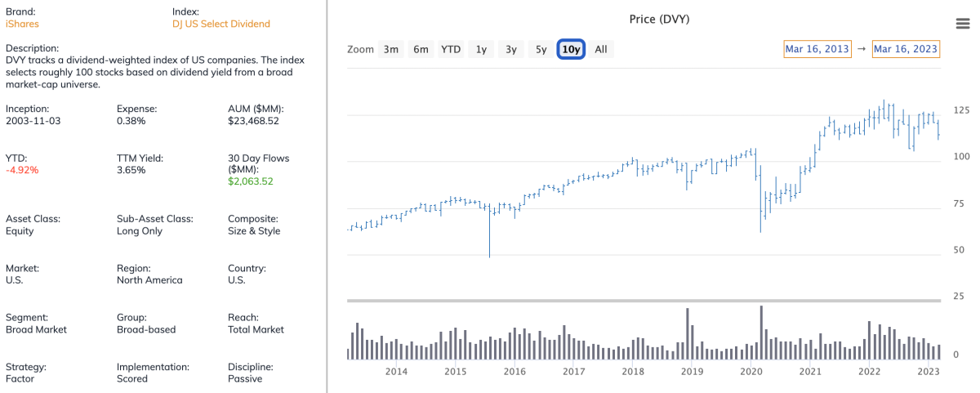The width and height of the screenshot is (980, 393).
Task: Select the YTD zoom range
Action: (x=451, y=49)
